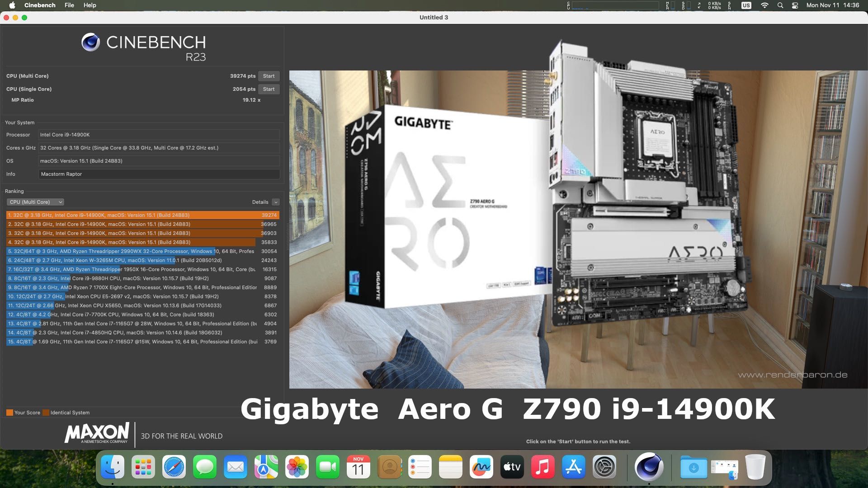Screen dimensions: 868x488
Task: Click the Wi-Fi status icon
Action: pos(764,5)
